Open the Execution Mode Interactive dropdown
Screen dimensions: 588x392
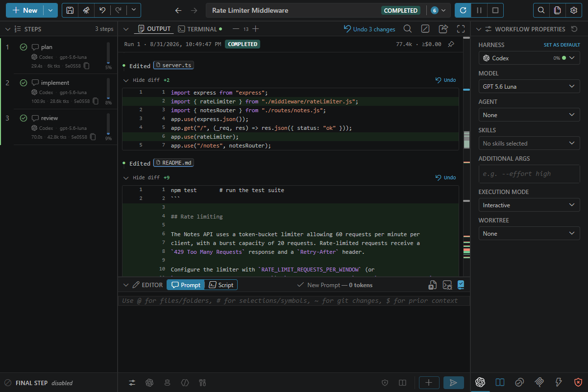click(x=529, y=205)
